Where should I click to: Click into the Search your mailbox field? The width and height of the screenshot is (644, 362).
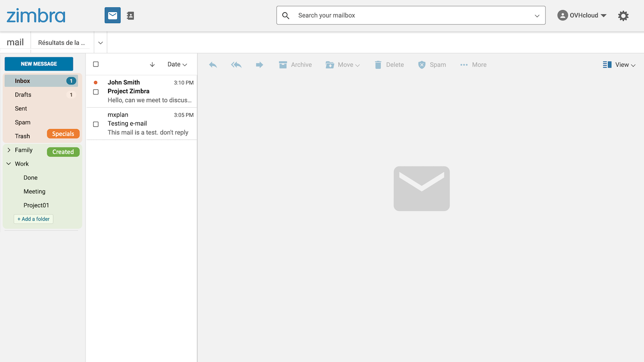point(411,15)
